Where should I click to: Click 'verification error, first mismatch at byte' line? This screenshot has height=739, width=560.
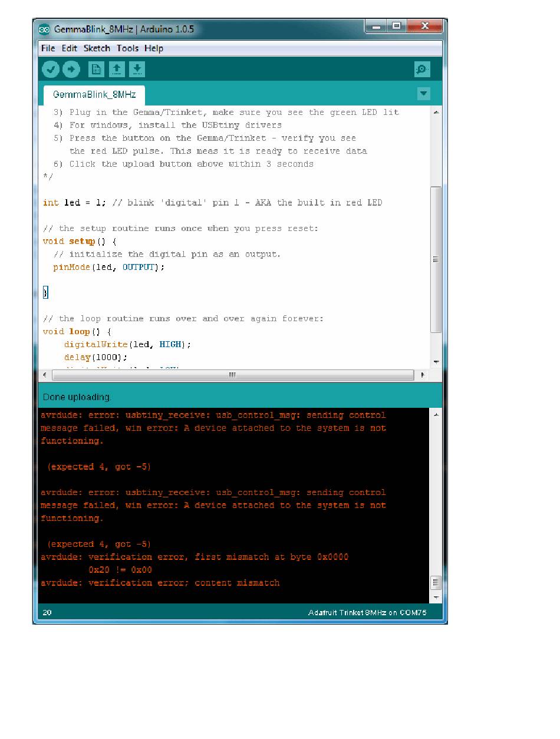click(x=195, y=557)
